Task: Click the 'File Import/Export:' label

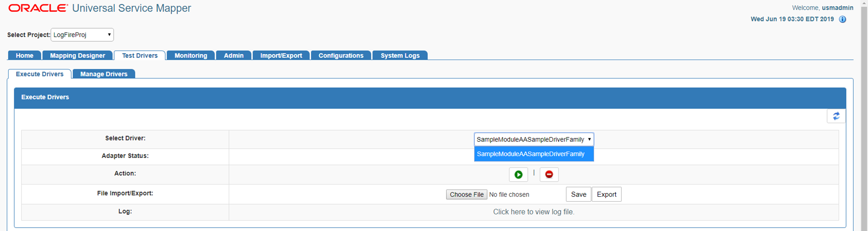Action: pos(125,193)
